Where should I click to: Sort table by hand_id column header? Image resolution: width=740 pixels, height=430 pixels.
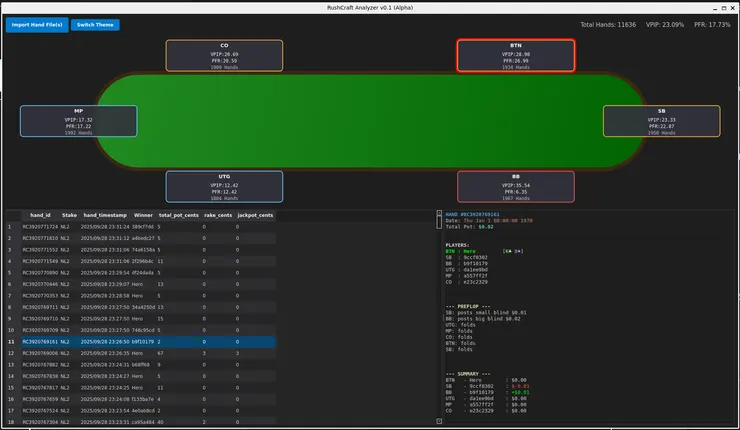[x=40, y=215]
